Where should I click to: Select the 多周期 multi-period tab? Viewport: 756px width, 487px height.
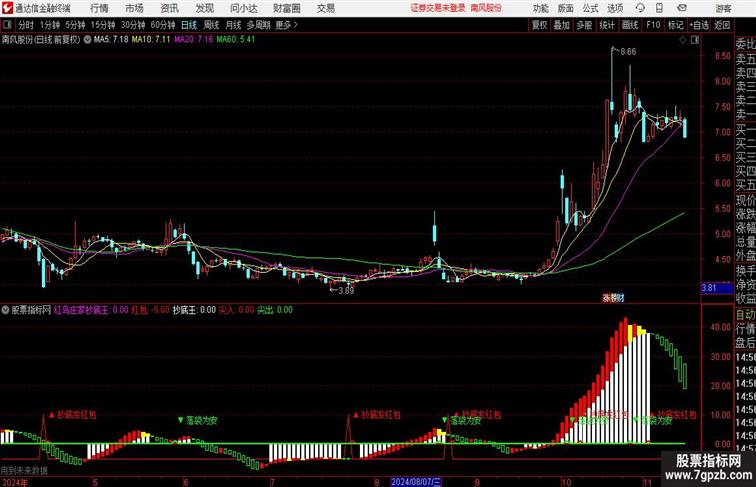(259, 25)
